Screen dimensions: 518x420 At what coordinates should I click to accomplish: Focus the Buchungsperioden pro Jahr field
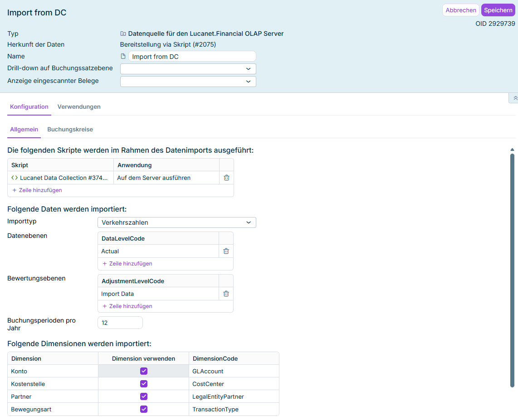(x=120, y=323)
